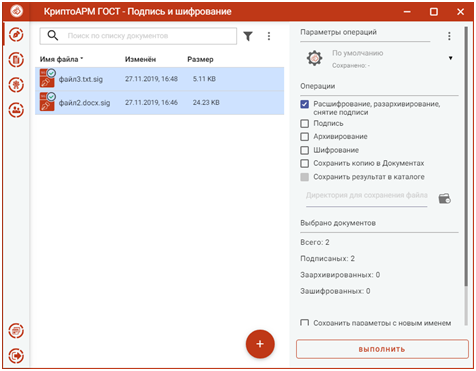Screen dimensions: 476x371
Task: Focus the document list search field
Action: [138, 36]
